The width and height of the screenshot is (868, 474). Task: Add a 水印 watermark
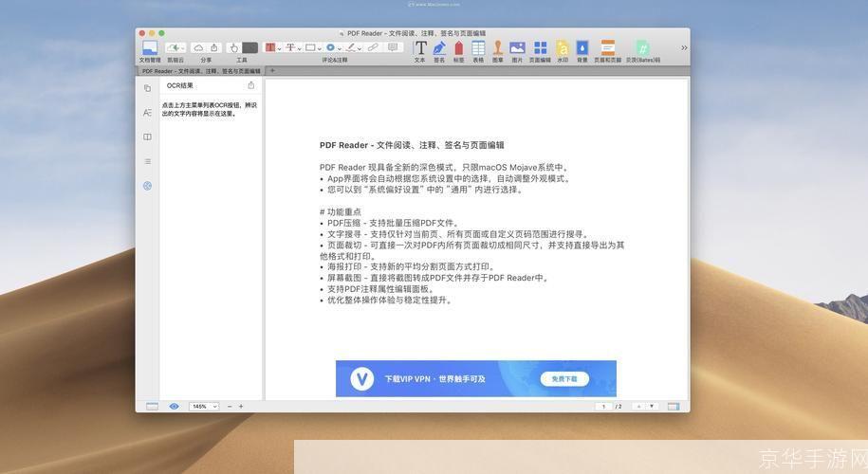pos(563,50)
